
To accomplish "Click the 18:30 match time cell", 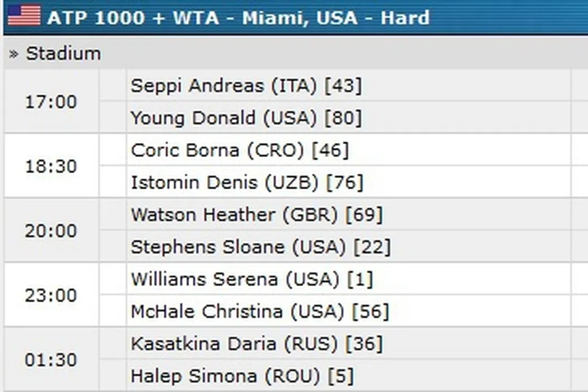I will tap(51, 166).
